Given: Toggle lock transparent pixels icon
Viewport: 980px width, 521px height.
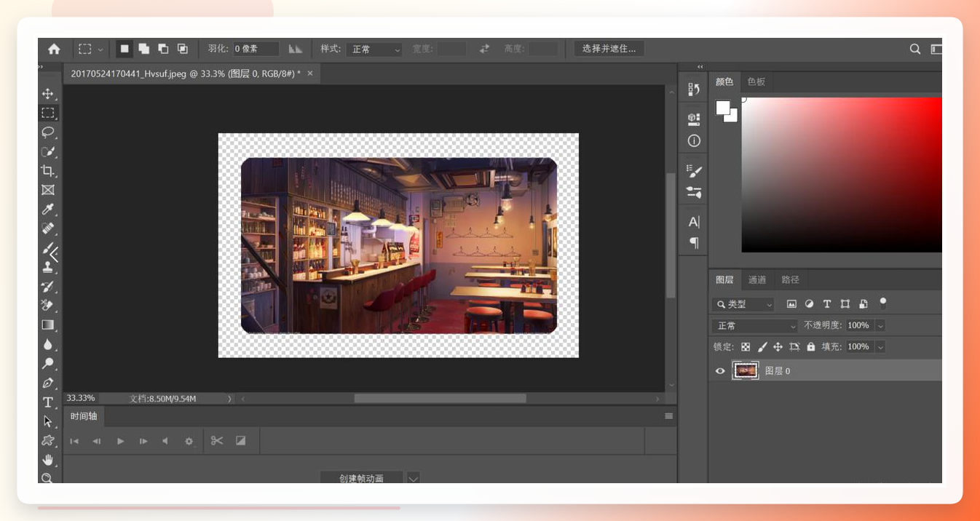Looking at the screenshot, I should coord(746,347).
